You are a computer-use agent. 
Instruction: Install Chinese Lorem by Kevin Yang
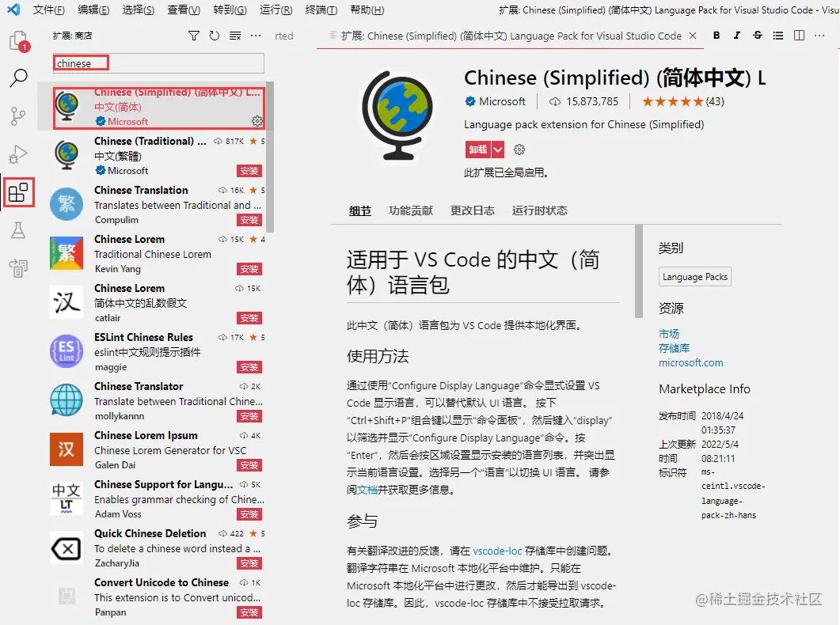coord(249,269)
